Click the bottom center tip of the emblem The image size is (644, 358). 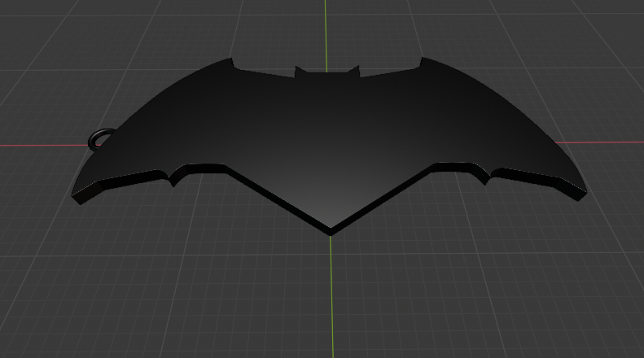(331, 231)
